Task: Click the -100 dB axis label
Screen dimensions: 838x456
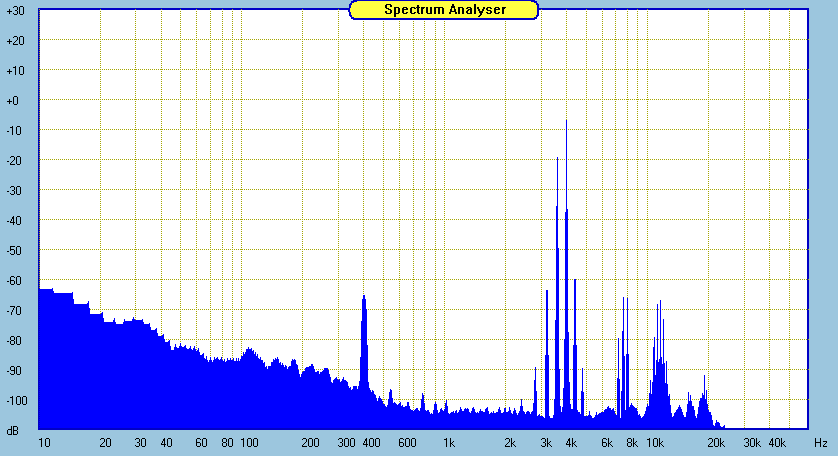Action: tap(17, 400)
